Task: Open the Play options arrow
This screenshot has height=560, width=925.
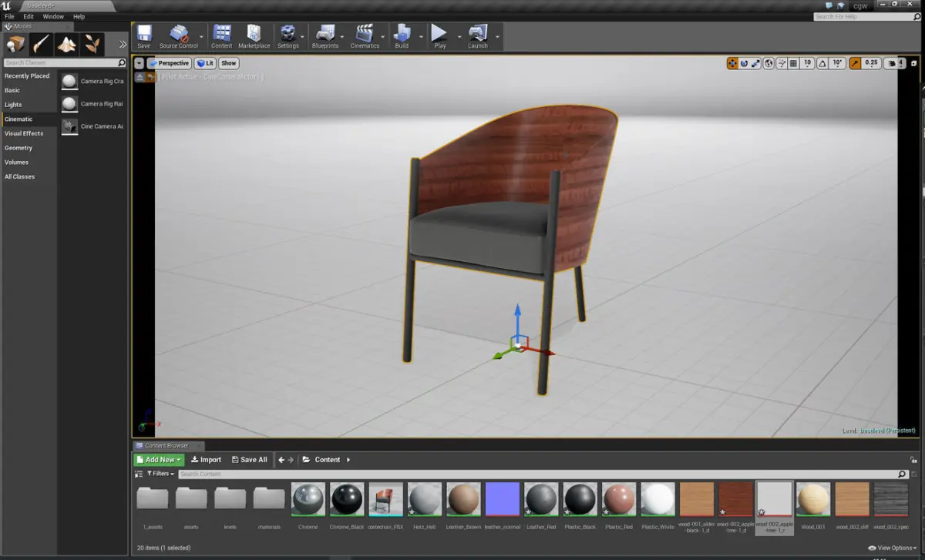Action: coord(459,36)
